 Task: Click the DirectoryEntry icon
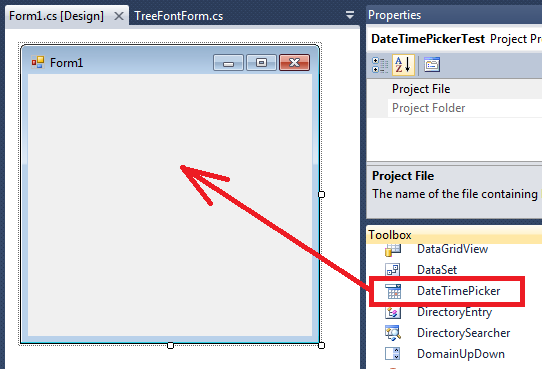393,312
